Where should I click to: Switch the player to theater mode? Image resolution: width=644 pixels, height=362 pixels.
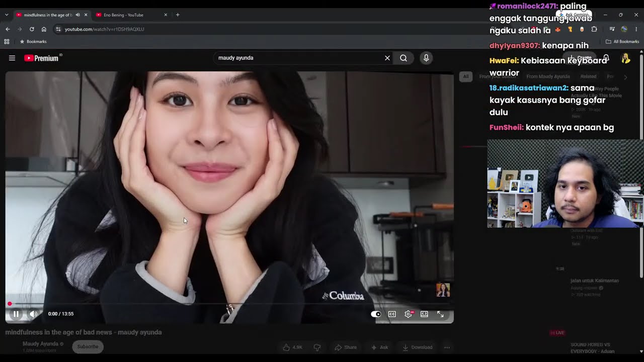coord(424,314)
